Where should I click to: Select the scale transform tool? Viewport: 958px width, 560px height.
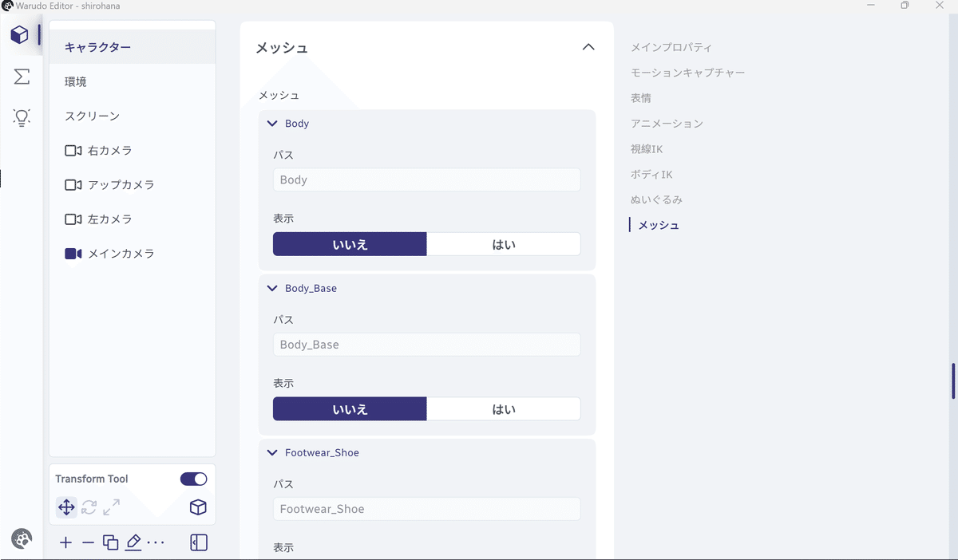click(111, 507)
